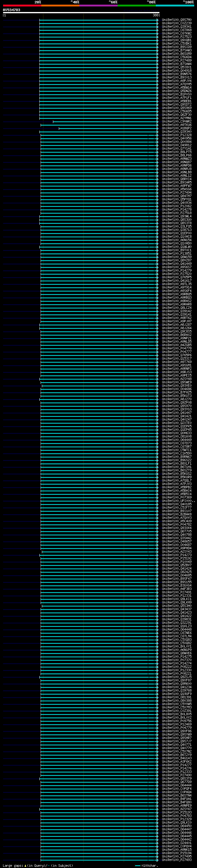This screenshot has width=197, height=868.
Task: Select hit label UniRef100_C5WTC1
Action: click(x=177, y=450)
